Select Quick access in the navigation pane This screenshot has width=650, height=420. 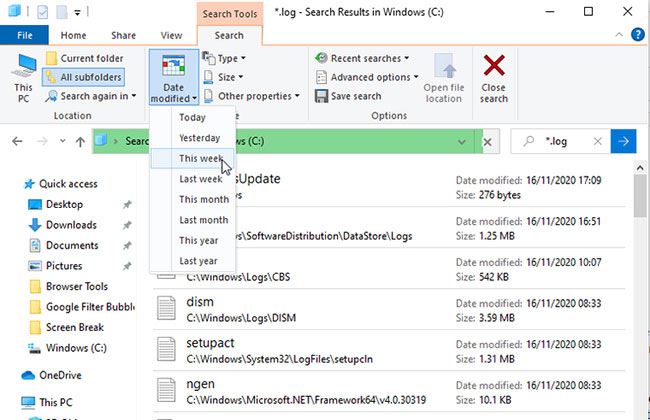click(x=61, y=184)
